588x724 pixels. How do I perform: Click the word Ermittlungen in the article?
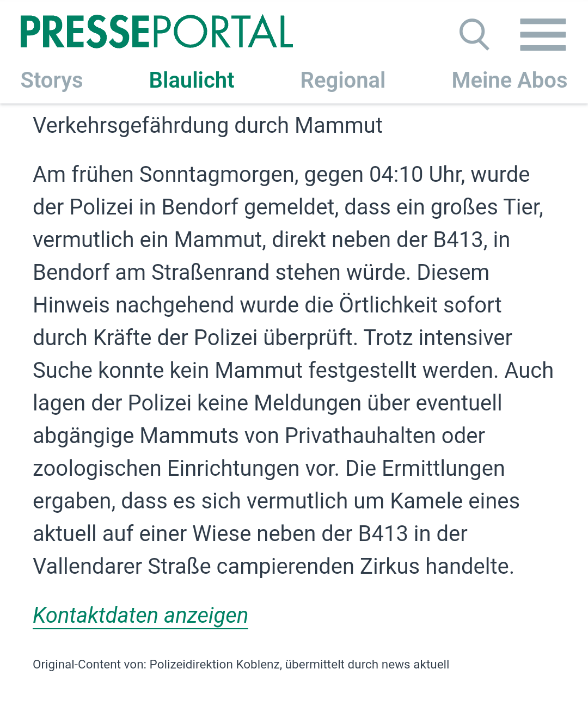(443, 469)
